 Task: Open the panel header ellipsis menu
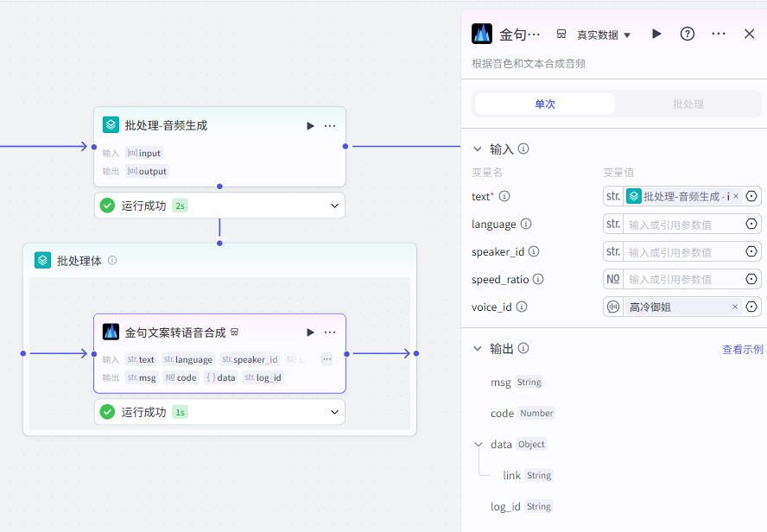[719, 34]
